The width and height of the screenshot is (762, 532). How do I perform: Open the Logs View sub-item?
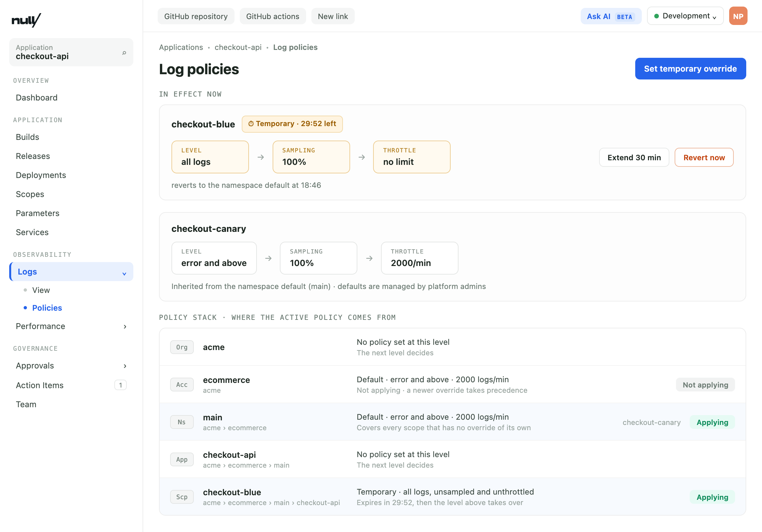[x=41, y=290]
